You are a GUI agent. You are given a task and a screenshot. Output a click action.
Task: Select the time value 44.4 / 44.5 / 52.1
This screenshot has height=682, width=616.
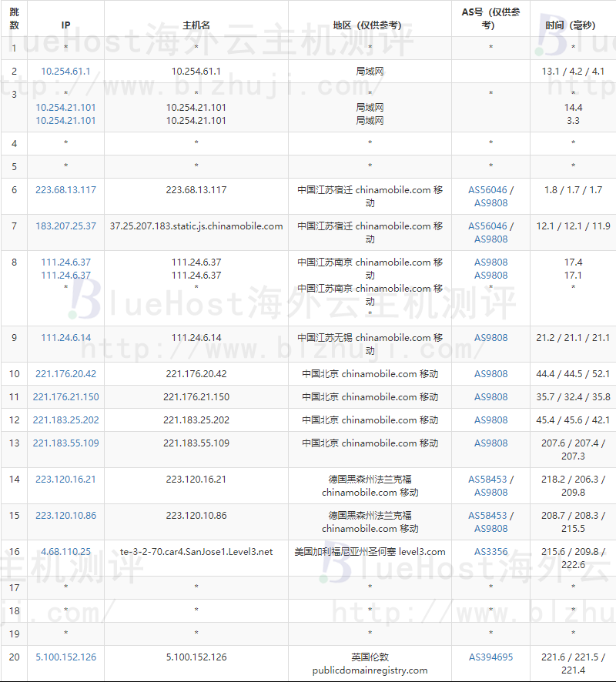click(x=573, y=373)
